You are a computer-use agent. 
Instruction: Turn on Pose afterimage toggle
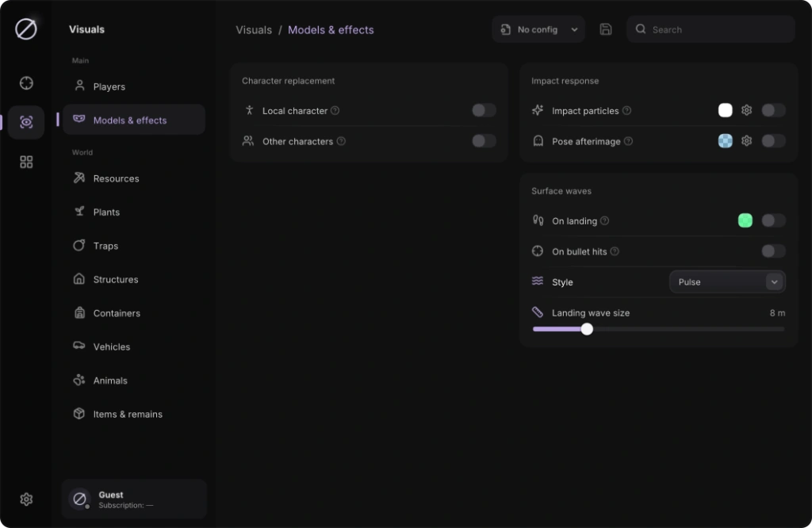tap(773, 141)
